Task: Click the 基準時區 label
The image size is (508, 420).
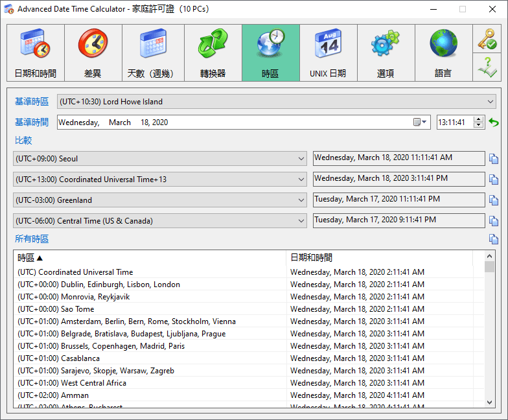Action: (32, 102)
